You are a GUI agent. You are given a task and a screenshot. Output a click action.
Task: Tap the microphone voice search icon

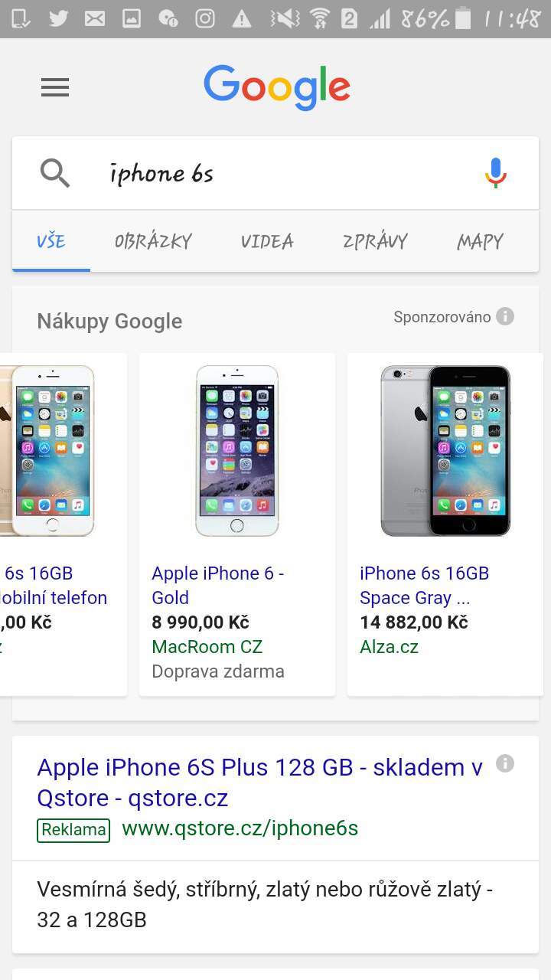pos(496,173)
